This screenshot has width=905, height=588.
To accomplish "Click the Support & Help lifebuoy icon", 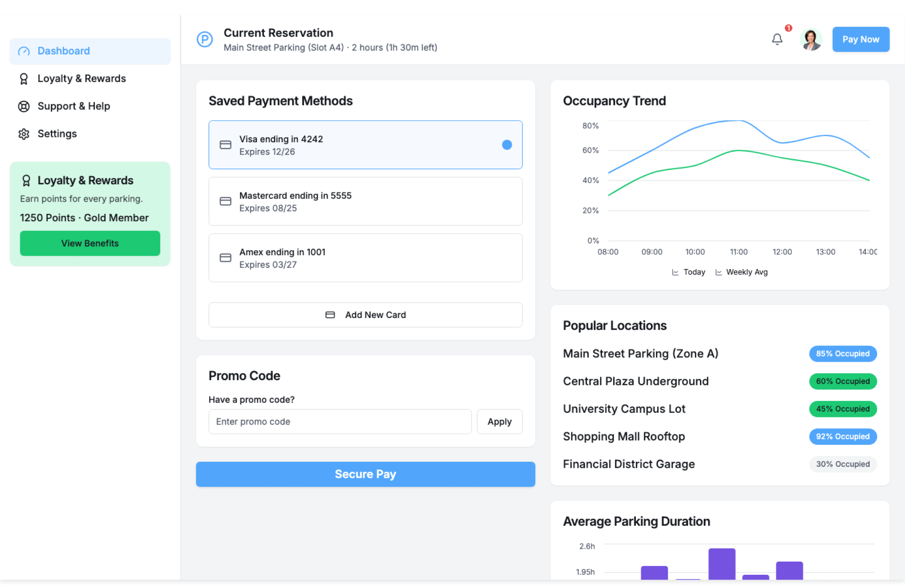I will [24, 106].
